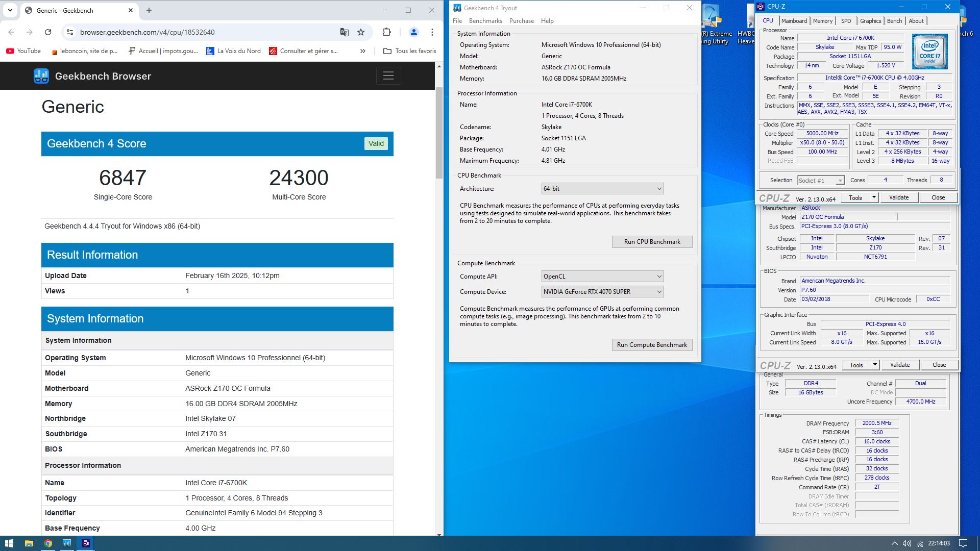The image size is (980, 551).
Task: Open the Consulter et gérer bookmark
Action: pyautogui.click(x=304, y=51)
